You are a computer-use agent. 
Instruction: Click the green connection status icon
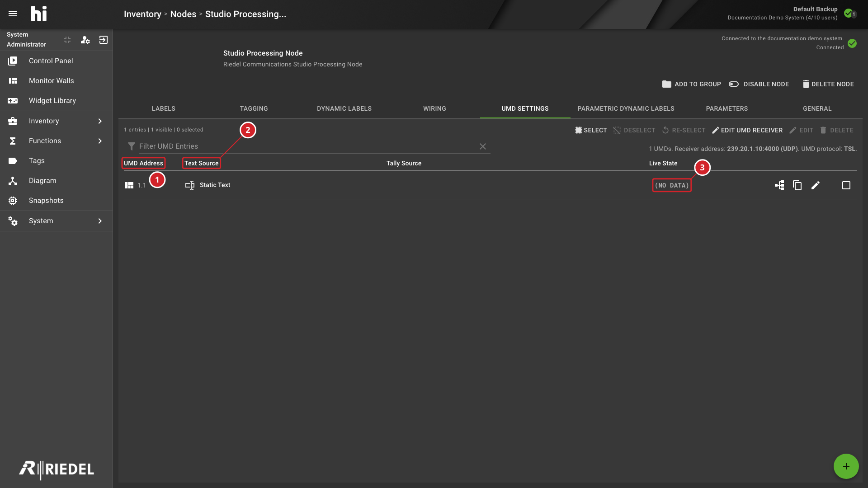tap(852, 43)
